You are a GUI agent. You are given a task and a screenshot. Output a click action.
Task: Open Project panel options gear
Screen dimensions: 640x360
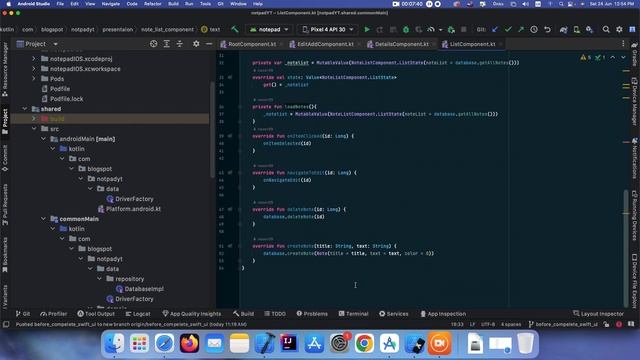[x=196, y=44]
